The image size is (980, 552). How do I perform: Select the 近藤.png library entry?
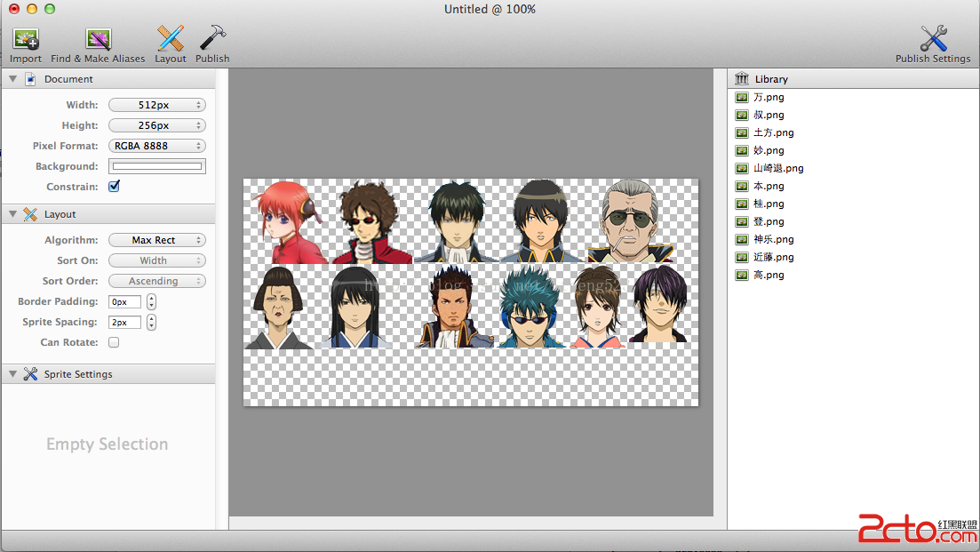853,258
